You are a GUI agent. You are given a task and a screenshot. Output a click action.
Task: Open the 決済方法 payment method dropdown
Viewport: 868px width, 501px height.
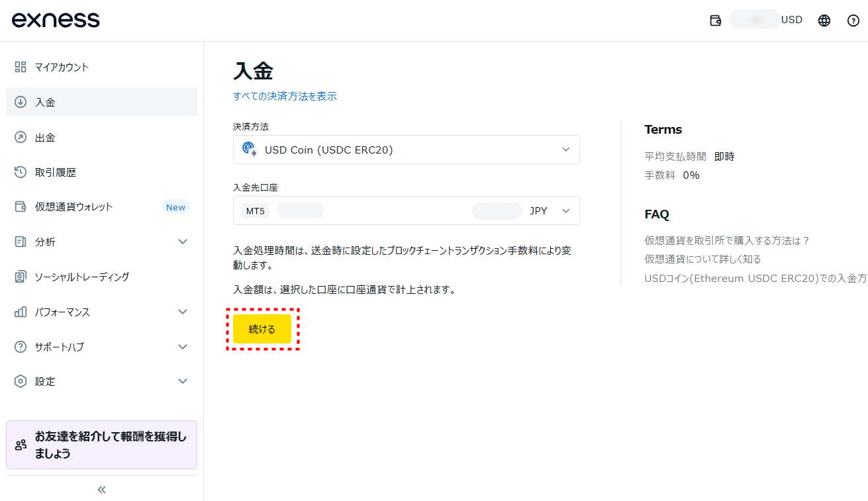(x=407, y=150)
